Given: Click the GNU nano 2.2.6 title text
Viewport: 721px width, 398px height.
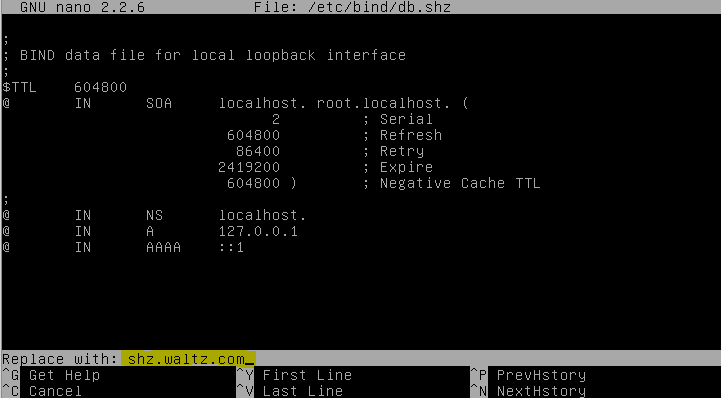Looking at the screenshot, I should tap(82, 7).
